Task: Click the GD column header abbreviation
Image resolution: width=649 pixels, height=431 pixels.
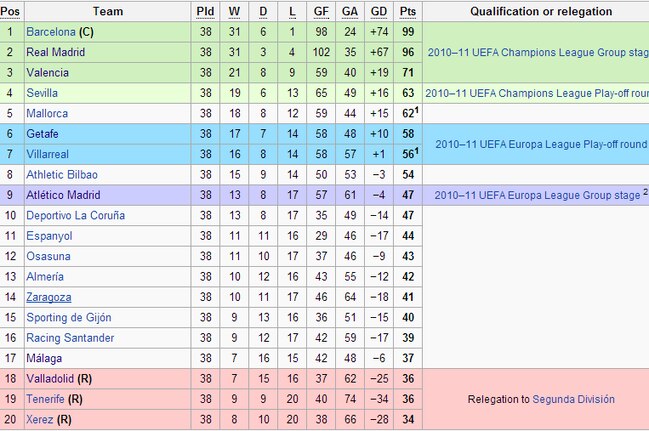Action: pos(379,12)
